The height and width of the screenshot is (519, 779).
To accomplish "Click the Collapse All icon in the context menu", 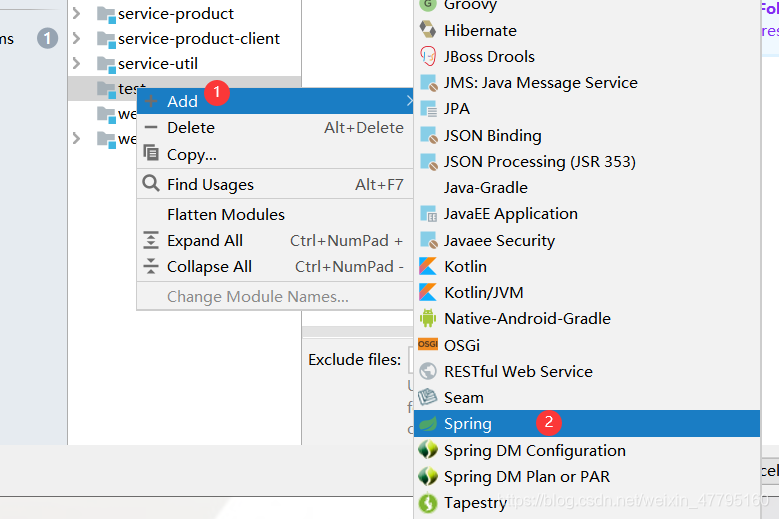I will click(x=151, y=266).
